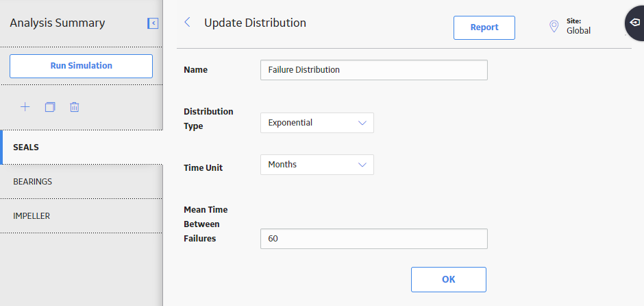Confirm changes with the OK button
The height and width of the screenshot is (306, 644).
449,280
